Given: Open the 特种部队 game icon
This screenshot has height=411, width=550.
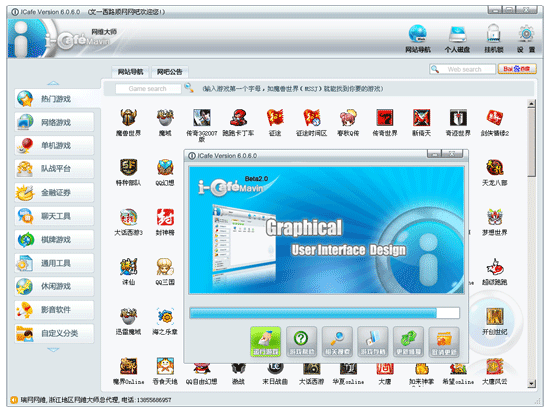Looking at the screenshot, I should (128, 167).
